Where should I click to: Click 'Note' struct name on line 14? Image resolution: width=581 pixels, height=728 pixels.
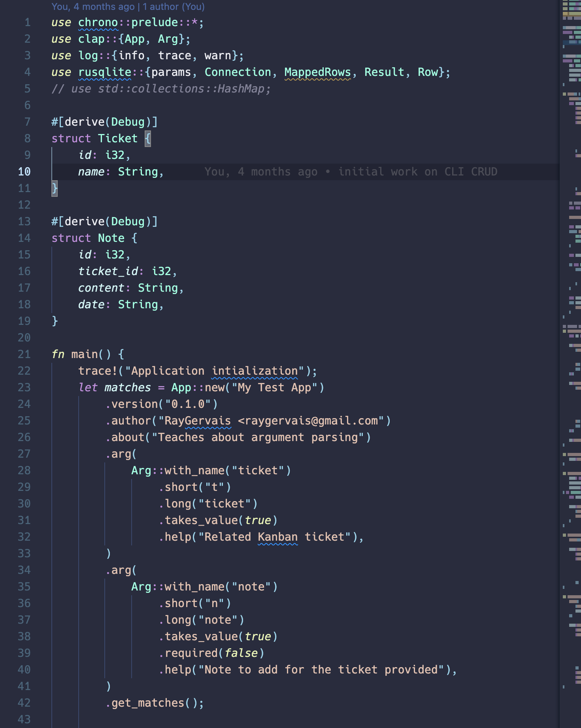click(x=111, y=238)
